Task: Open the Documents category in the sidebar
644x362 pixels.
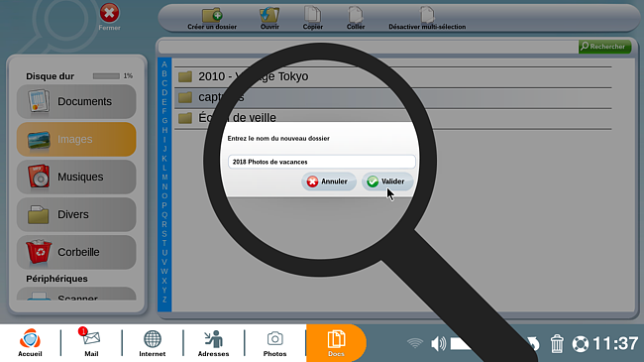Action: tap(76, 101)
